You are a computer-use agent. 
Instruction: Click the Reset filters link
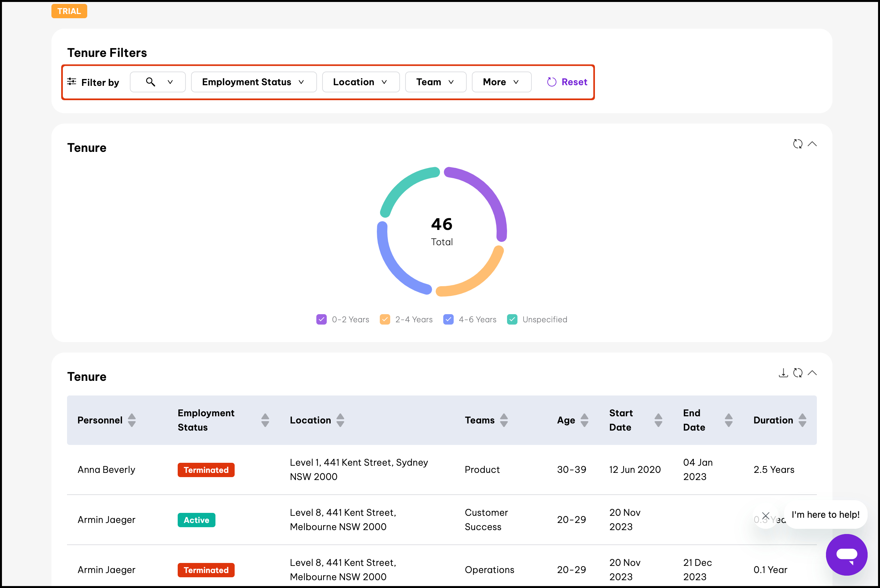(567, 82)
